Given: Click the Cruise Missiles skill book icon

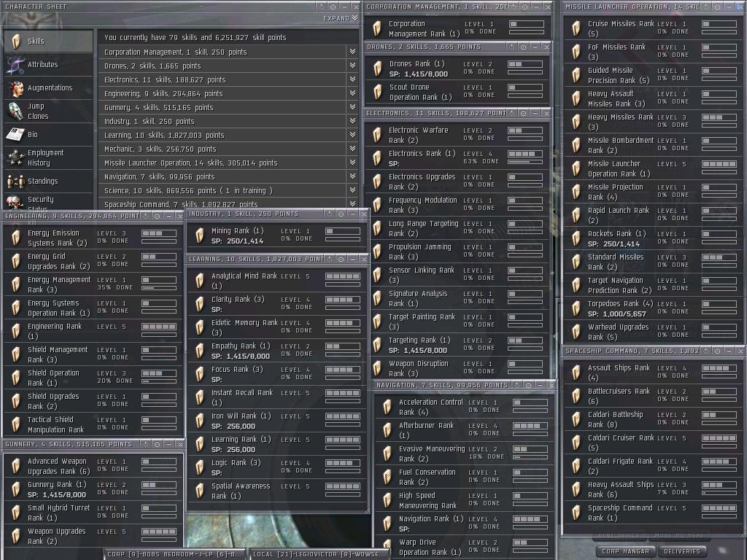Looking at the screenshot, I should pos(576,28).
